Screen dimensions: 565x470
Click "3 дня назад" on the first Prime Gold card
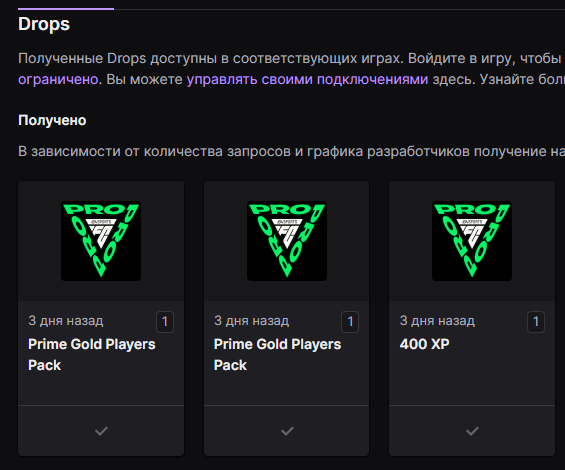click(66, 321)
